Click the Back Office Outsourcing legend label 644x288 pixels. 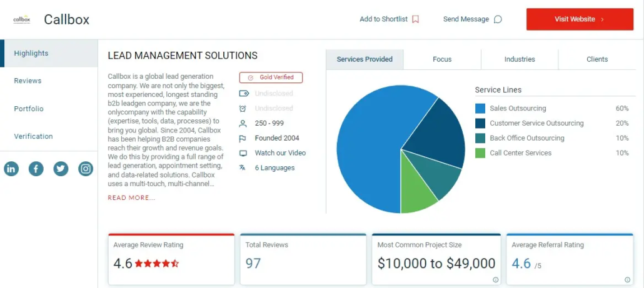[x=527, y=138]
